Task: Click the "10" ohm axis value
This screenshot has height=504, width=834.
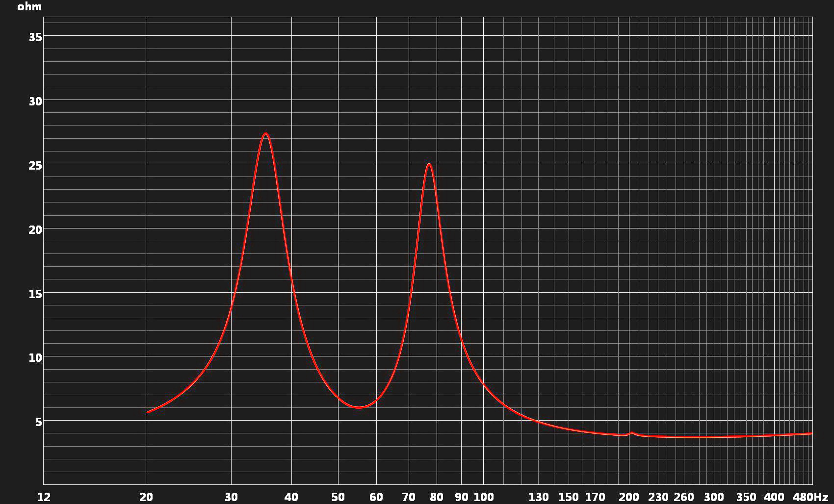Action: (35, 358)
